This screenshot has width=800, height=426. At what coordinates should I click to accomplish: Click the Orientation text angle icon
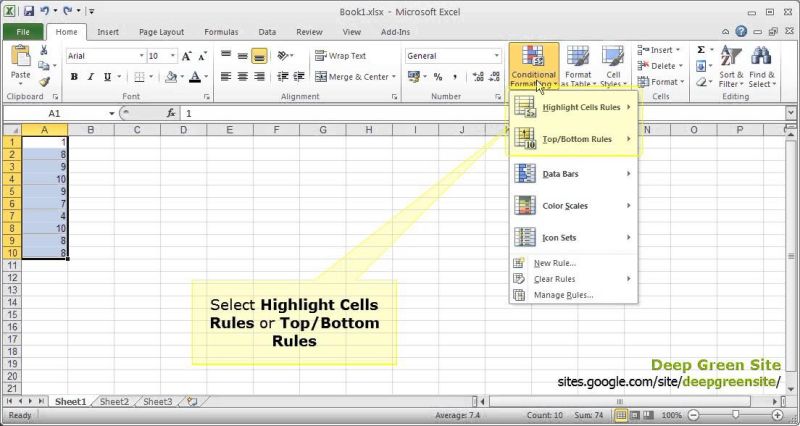click(283, 56)
